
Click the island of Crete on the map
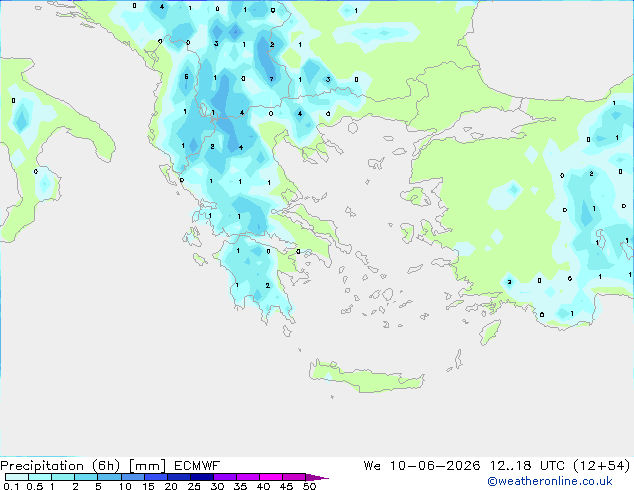click(x=367, y=376)
